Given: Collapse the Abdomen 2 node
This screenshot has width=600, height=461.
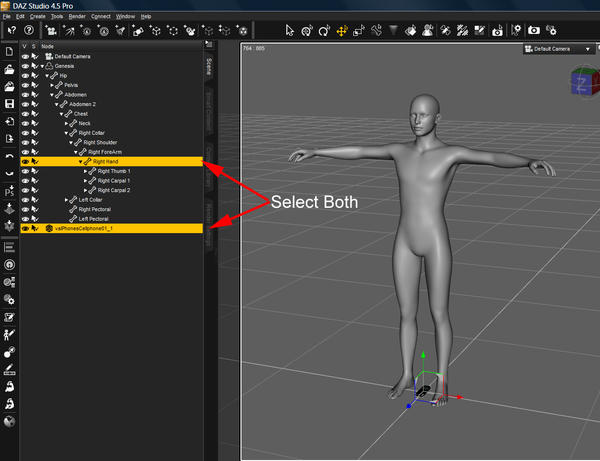Looking at the screenshot, I should pyautogui.click(x=57, y=104).
